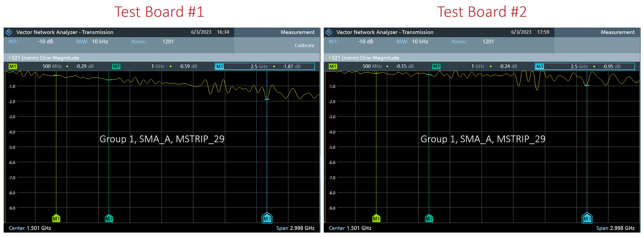The height and width of the screenshot is (237, 644).
Task: Click the highlighted M3 label in the Test Board #1 marker bar
Action: click(220, 66)
